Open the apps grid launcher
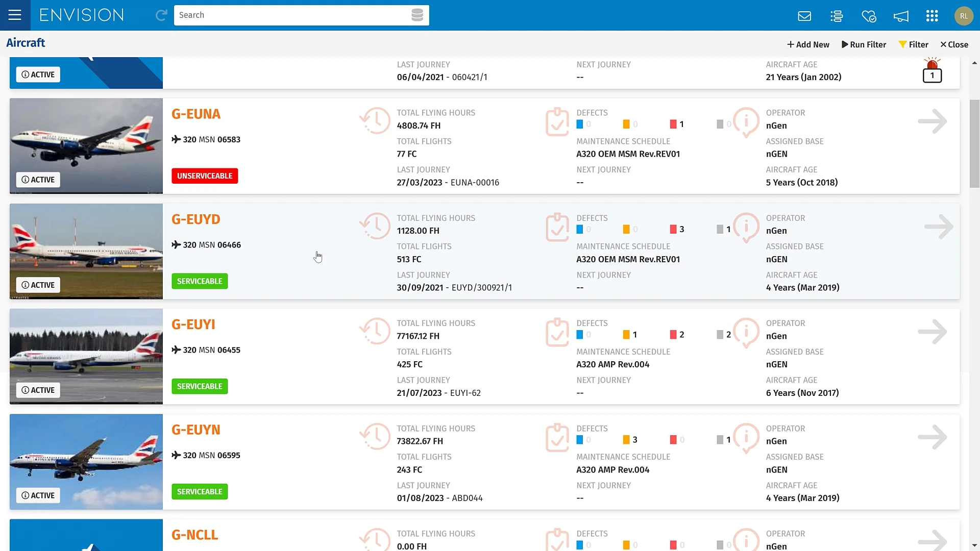Image resolution: width=980 pixels, height=551 pixels. pos(932,16)
